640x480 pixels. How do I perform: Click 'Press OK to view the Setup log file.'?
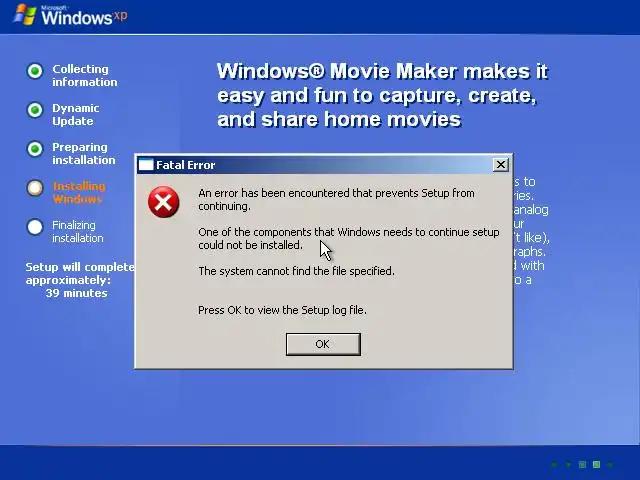point(282,310)
